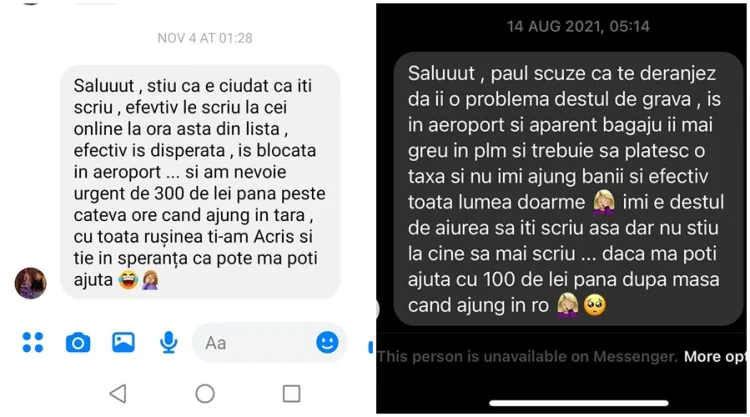Tap the laughing emoji in the light message

128,280
